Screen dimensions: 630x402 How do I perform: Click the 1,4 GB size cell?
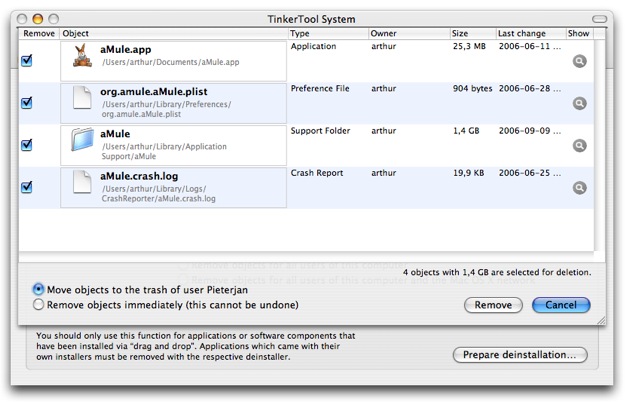point(466,131)
